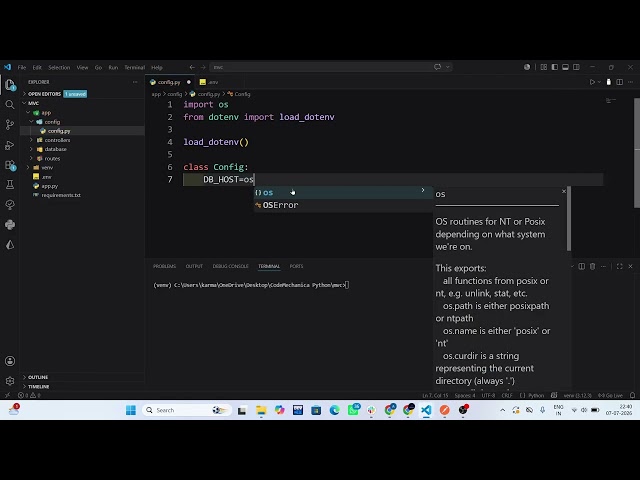Switch to the DEBUG CONSOLE tab

[231, 266]
